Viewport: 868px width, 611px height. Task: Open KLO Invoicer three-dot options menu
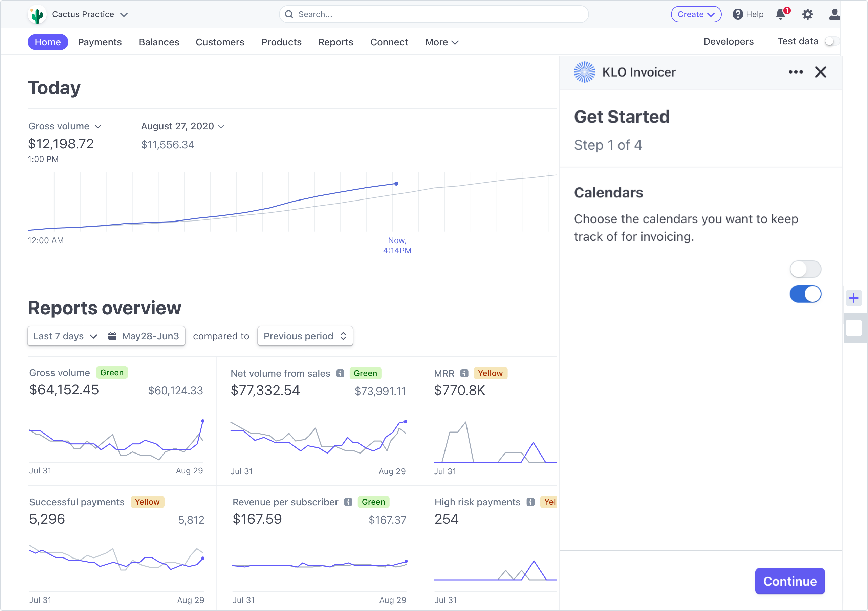pos(796,72)
